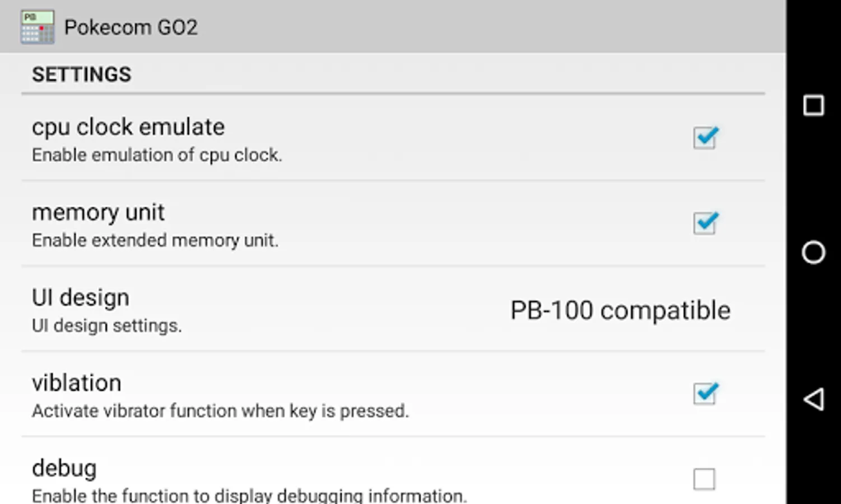This screenshot has height=504, width=841.
Task: Tap the Android back triangle icon
Action: point(813,399)
